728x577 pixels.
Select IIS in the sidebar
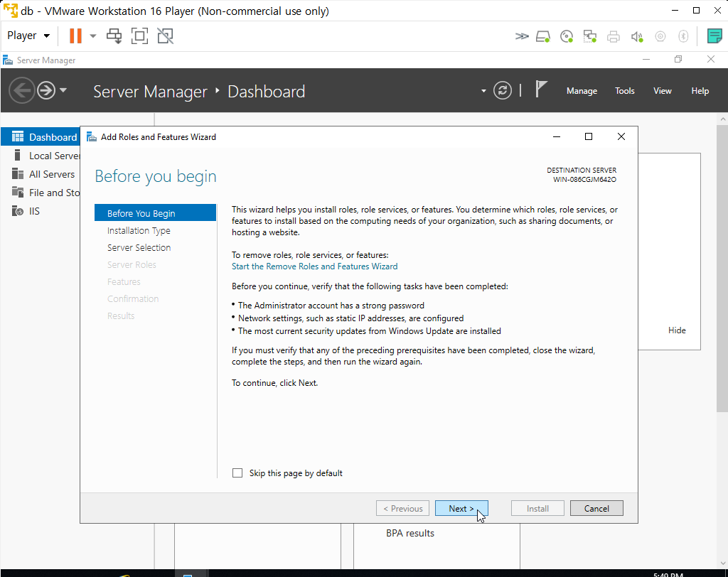click(41, 211)
